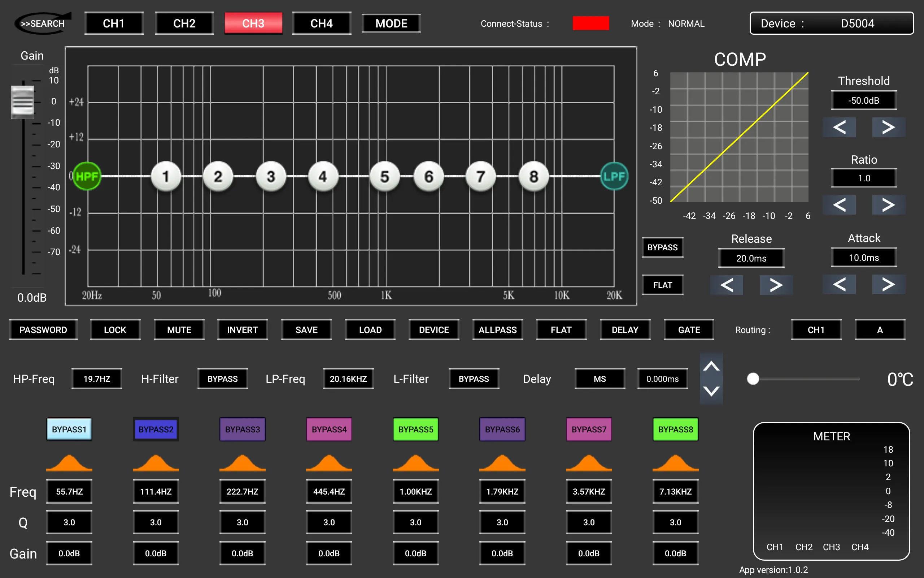The image size is (924, 578).
Task: Open the GATE settings
Action: point(689,329)
